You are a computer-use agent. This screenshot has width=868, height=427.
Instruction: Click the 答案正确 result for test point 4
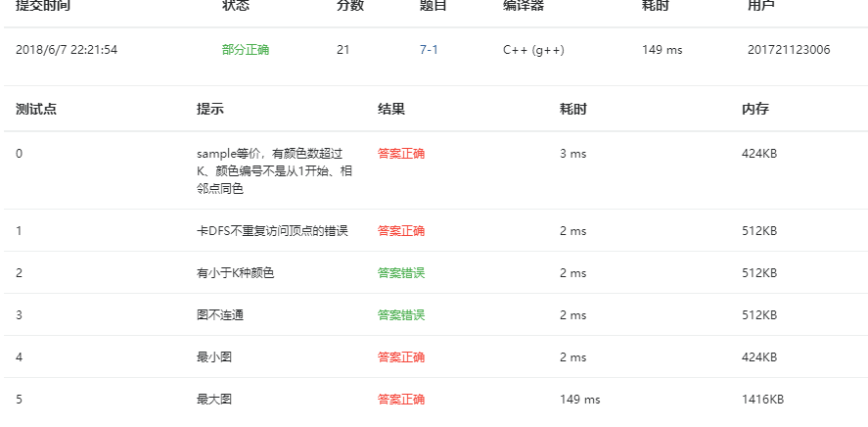[401, 357]
